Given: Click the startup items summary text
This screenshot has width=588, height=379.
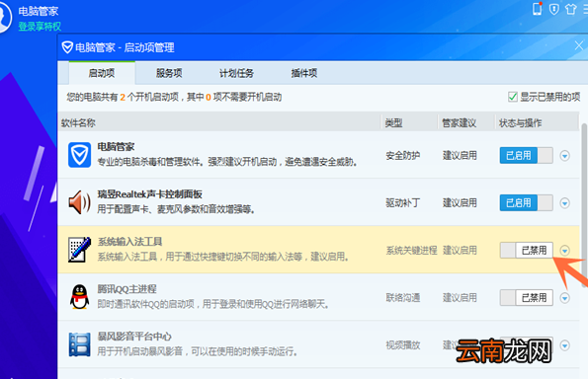Looking at the screenshot, I should tap(174, 97).
